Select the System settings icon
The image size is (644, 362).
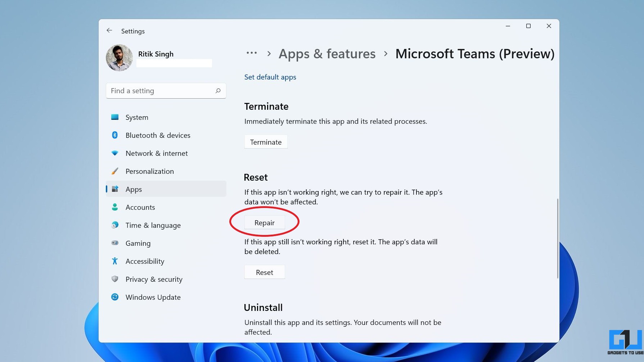[x=114, y=117]
